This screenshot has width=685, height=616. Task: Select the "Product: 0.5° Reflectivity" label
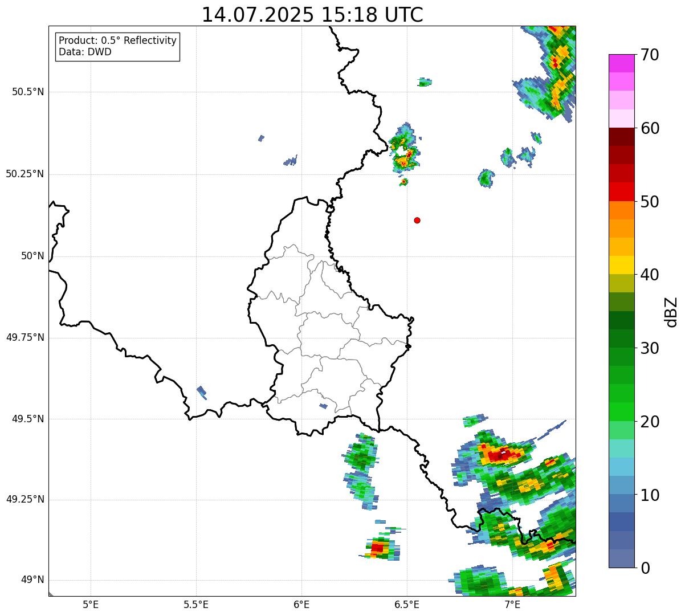(117, 41)
